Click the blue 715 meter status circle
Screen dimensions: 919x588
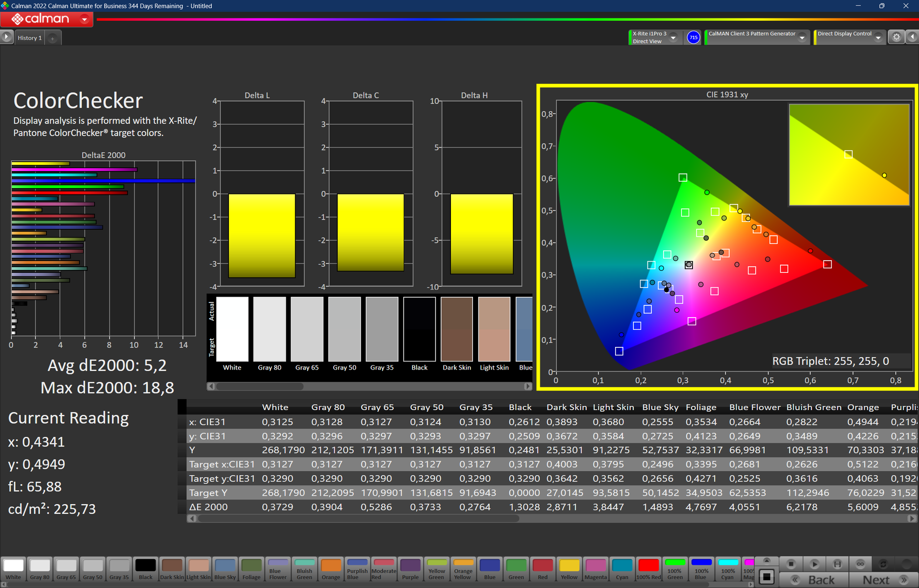pos(693,37)
